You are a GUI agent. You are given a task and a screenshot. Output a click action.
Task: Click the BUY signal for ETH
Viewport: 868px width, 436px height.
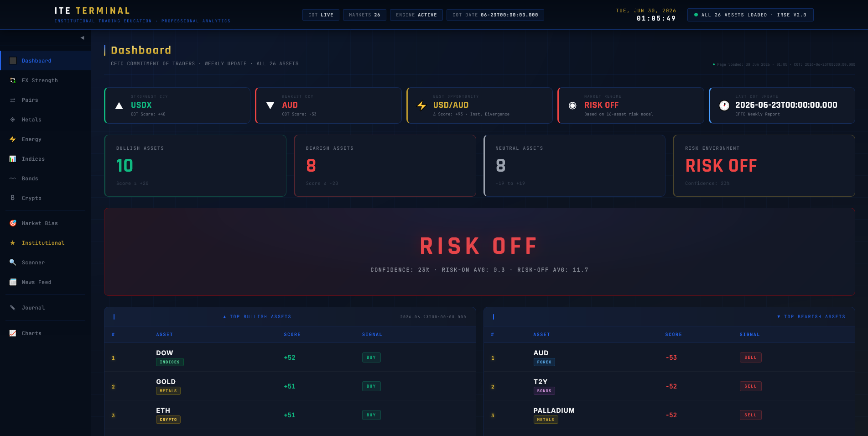pos(371,415)
